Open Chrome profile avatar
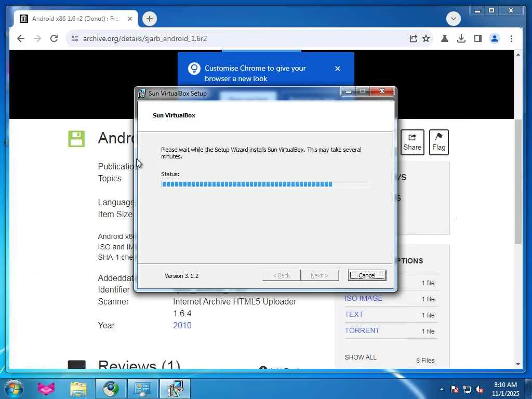This screenshot has width=532, height=399. point(495,38)
